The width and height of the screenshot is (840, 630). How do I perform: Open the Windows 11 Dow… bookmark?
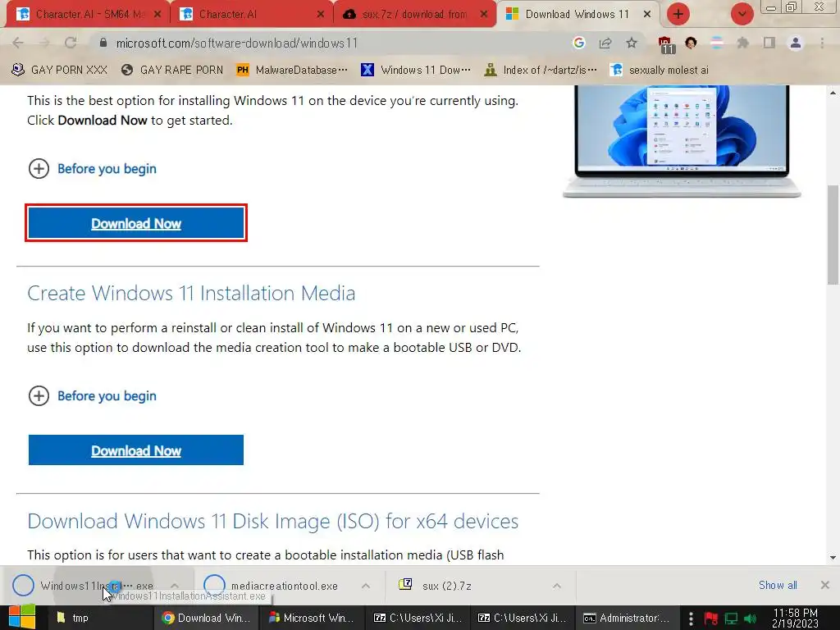pyautogui.click(x=416, y=70)
